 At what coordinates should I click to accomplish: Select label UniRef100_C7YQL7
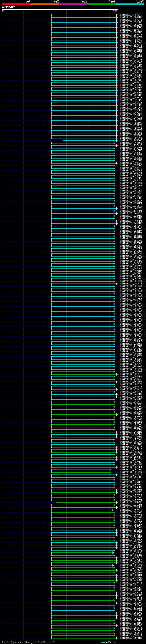(x=131, y=560)
